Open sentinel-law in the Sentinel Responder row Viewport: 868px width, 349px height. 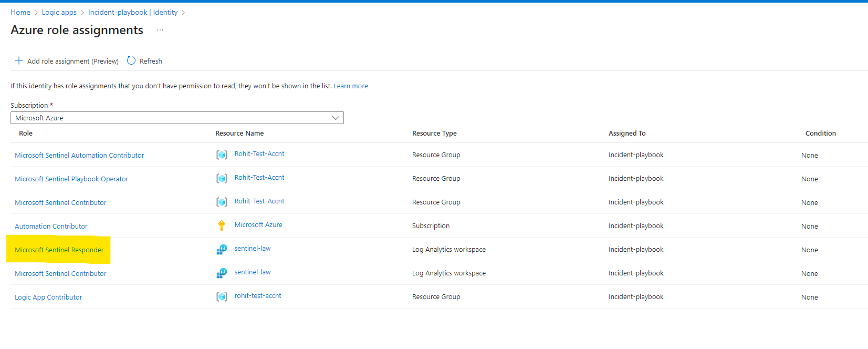point(253,248)
